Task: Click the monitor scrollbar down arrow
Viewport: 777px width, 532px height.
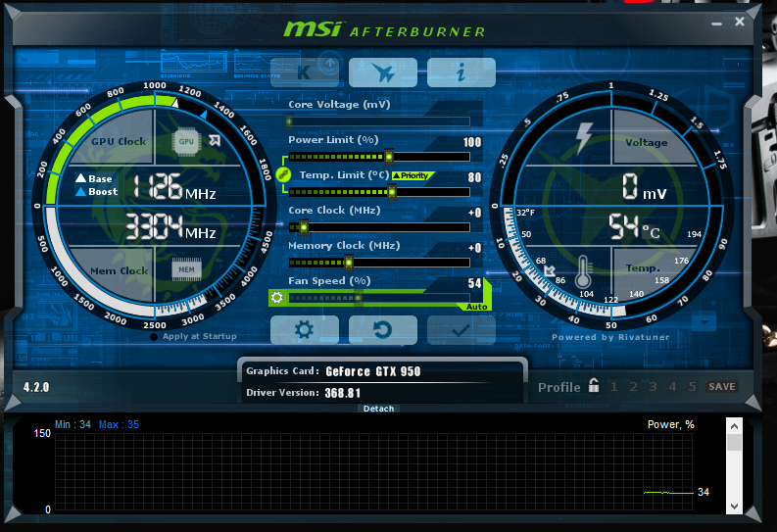Action: click(735, 507)
